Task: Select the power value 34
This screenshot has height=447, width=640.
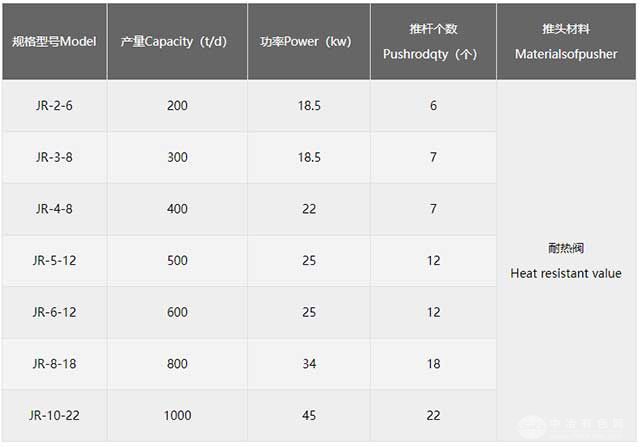Action: coord(309,364)
